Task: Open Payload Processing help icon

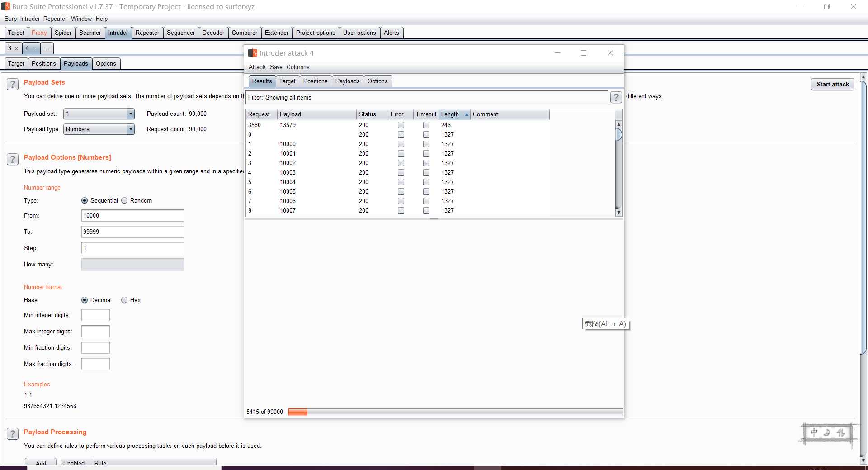Action: pyautogui.click(x=13, y=434)
